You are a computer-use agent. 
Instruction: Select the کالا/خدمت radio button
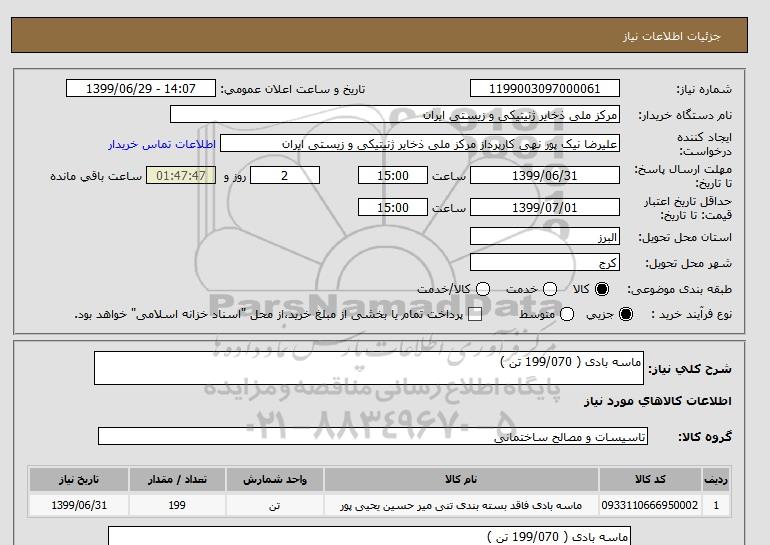tap(483, 289)
